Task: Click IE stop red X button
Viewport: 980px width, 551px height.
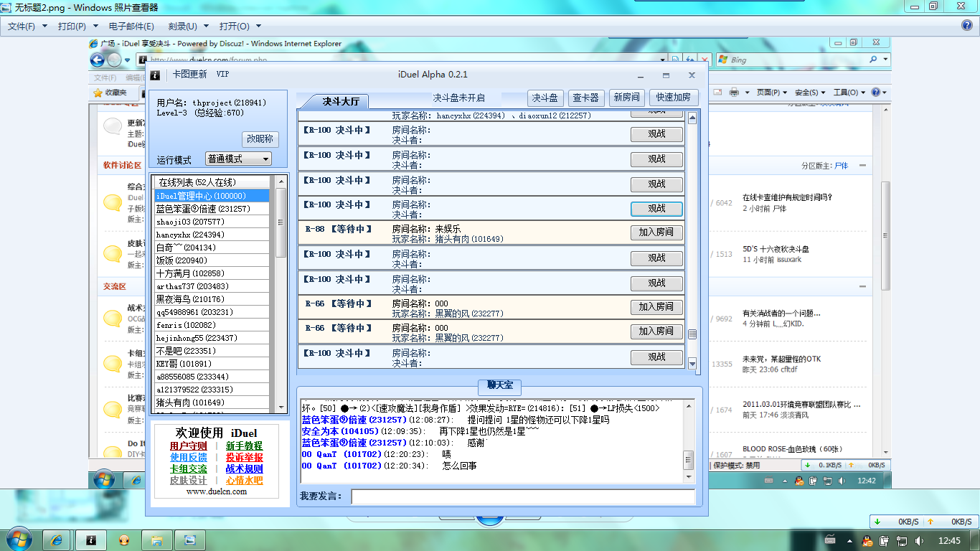Action: coord(705,60)
